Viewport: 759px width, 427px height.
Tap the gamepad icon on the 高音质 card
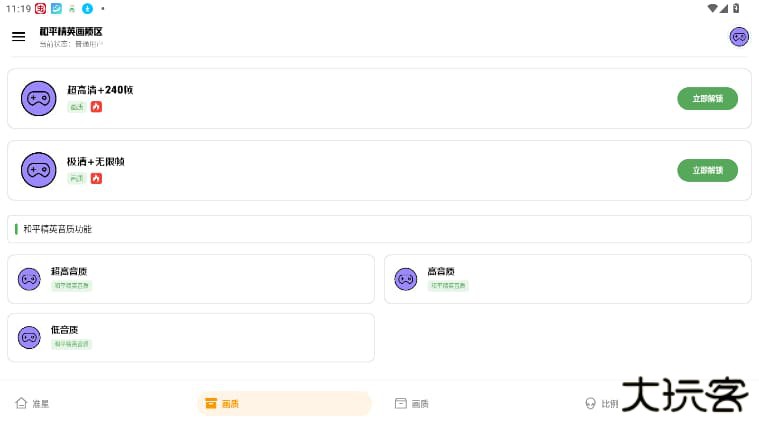coord(406,279)
